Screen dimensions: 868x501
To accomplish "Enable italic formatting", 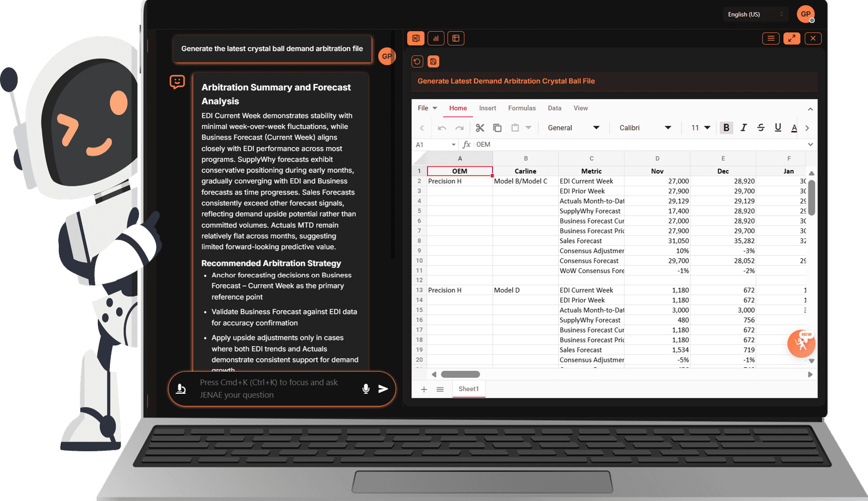I will pos(743,127).
